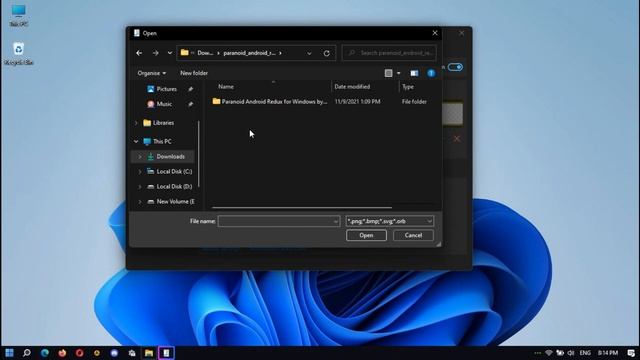The width and height of the screenshot is (640, 360).
Task: Select Pictures in the navigation pane
Action: coord(167,89)
